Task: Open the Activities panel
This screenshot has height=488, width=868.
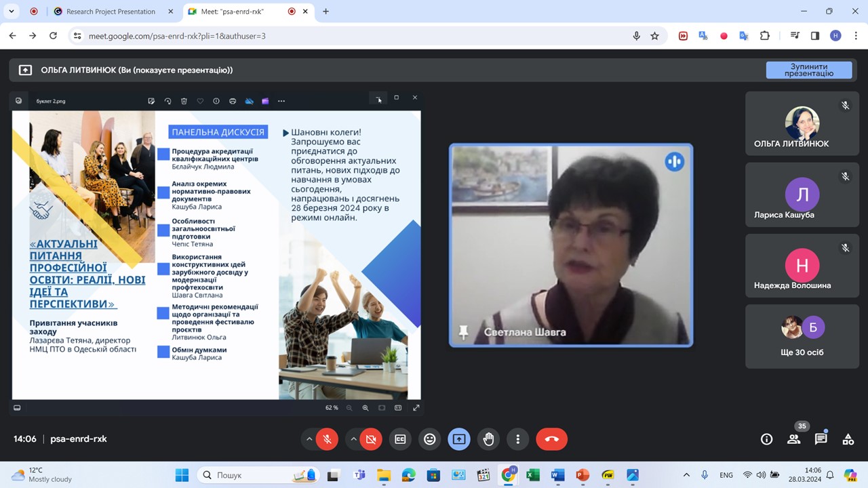Action: (848, 439)
